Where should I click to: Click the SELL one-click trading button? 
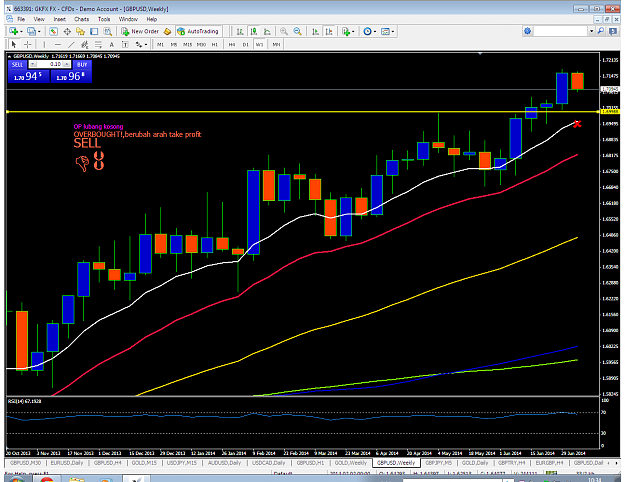click(18, 64)
